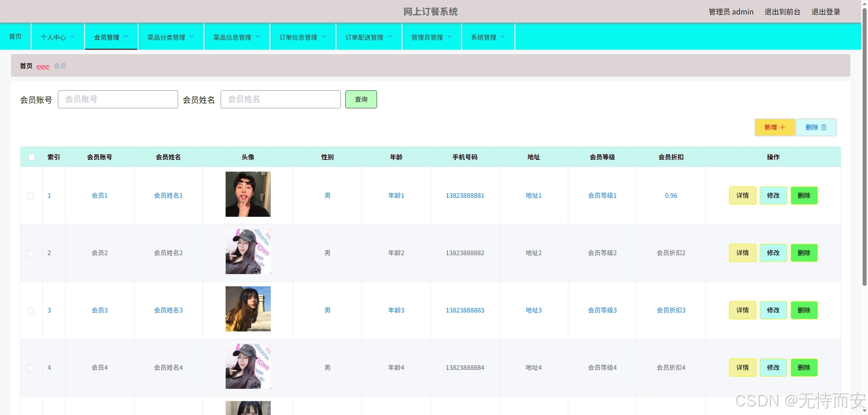
Task: Expand the 系统管理 menu chevron
Action: click(503, 37)
